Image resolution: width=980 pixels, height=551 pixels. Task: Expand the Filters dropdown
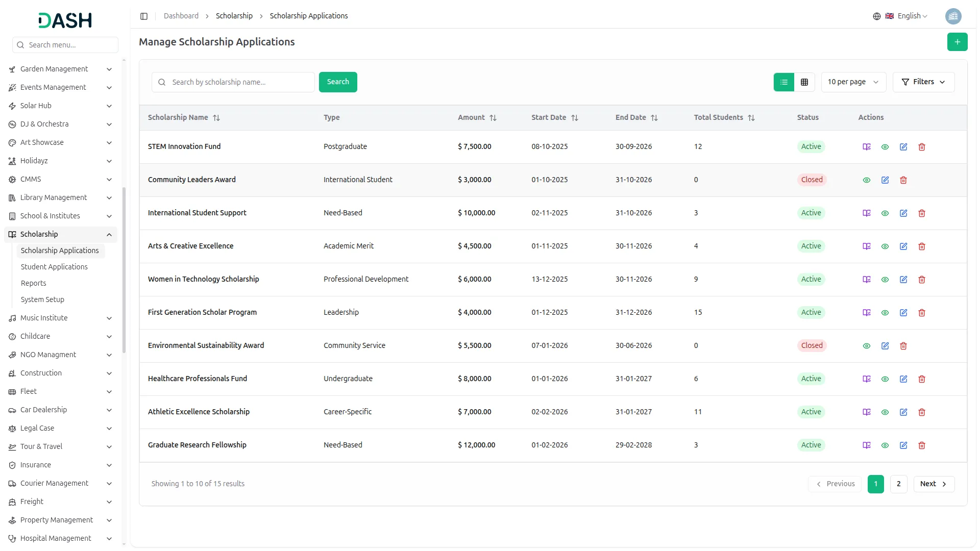coord(923,82)
